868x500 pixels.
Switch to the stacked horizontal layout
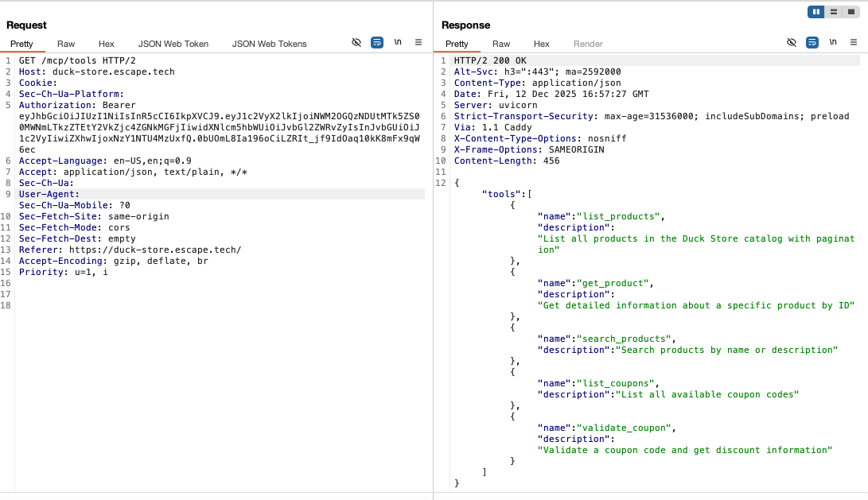(832, 11)
